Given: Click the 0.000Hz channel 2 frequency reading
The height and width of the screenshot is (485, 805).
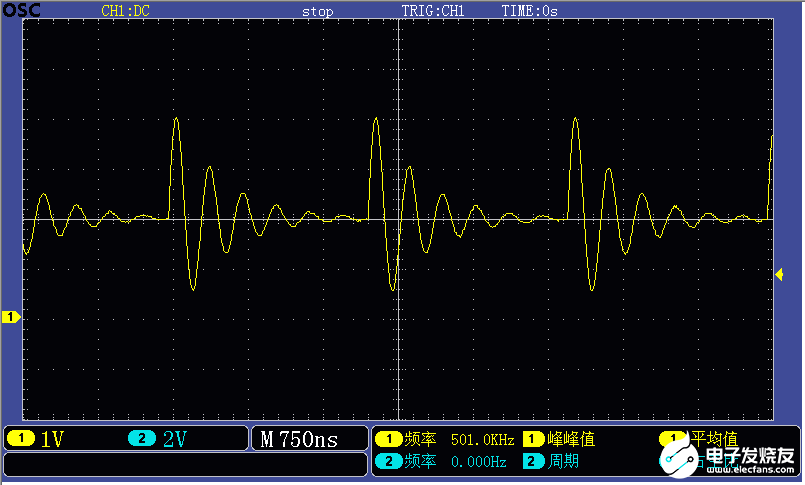Looking at the screenshot, I should [478, 462].
